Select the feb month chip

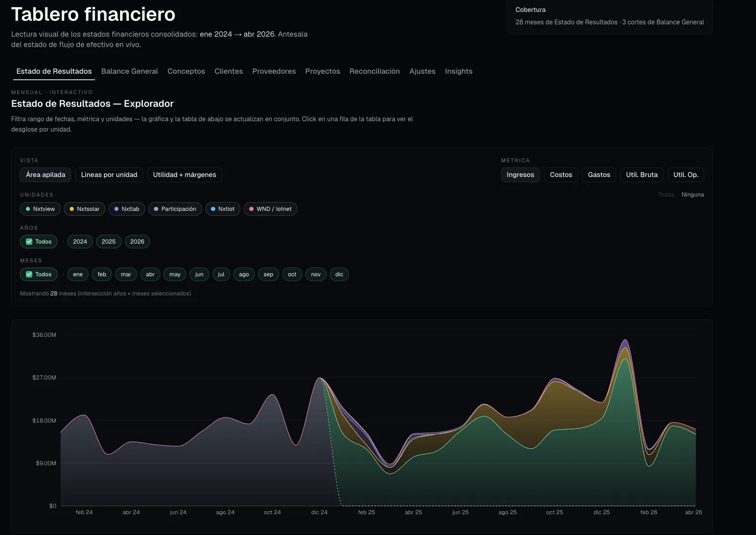tap(102, 274)
